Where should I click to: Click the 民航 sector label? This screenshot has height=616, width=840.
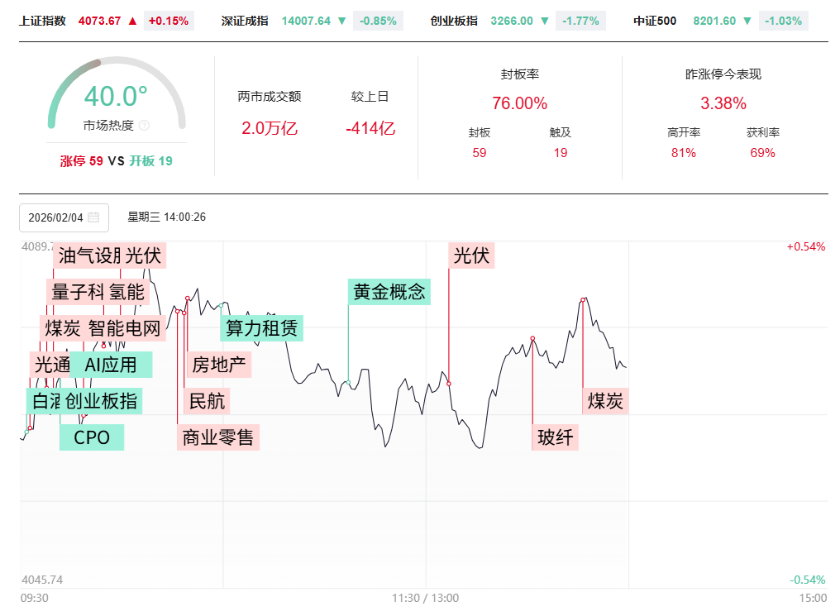(x=207, y=401)
